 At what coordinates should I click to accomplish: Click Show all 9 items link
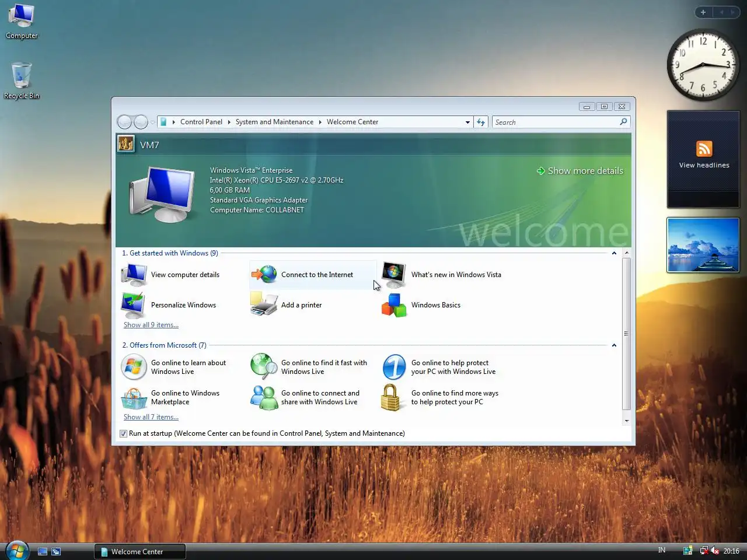(x=151, y=325)
